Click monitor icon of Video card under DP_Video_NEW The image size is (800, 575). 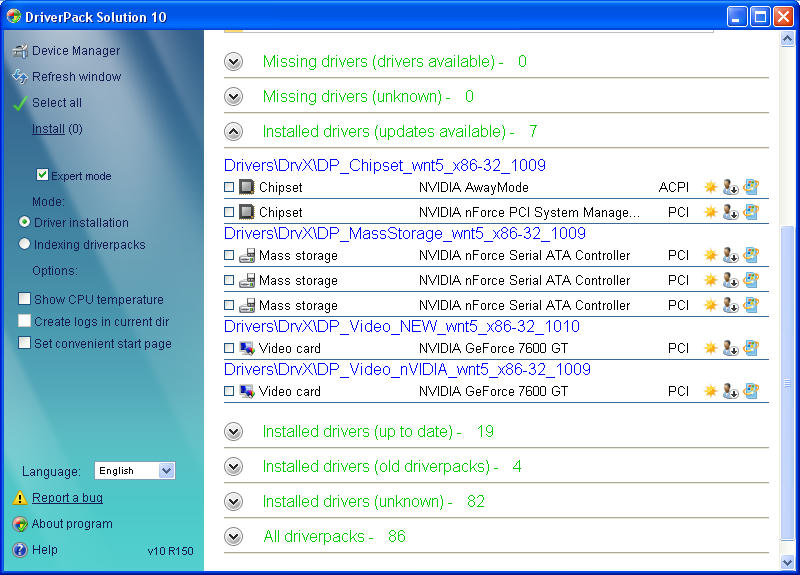point(247,348)
